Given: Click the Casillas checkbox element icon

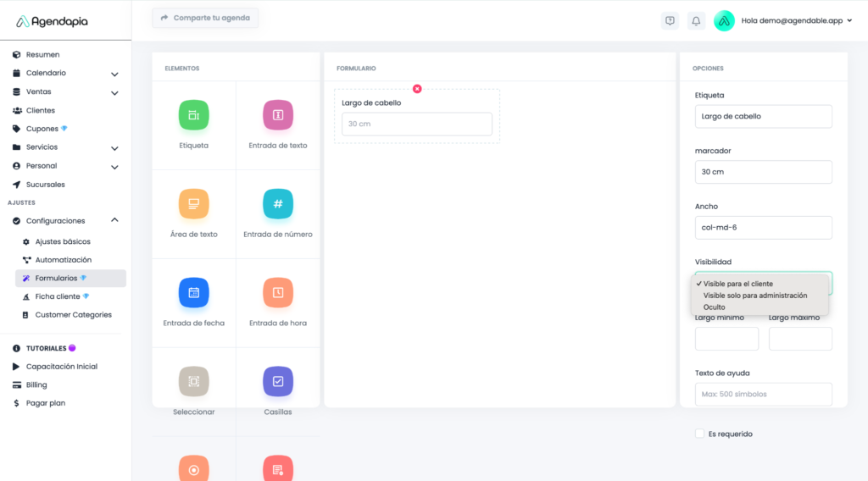Looking at the screenshot, I should 278,382.
